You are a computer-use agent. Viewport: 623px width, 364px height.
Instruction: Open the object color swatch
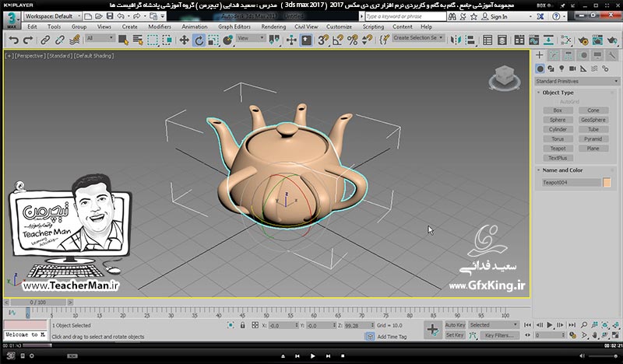[607, 183]
